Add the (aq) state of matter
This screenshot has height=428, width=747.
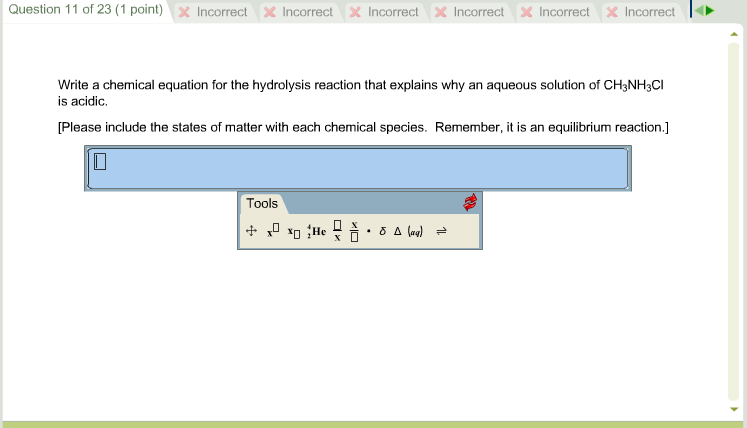click(x=415, y=232)
